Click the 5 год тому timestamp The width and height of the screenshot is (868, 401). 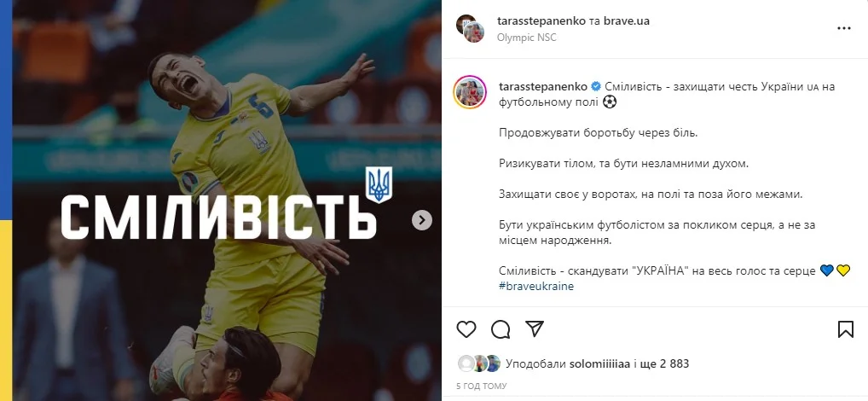tap(481, 386)
